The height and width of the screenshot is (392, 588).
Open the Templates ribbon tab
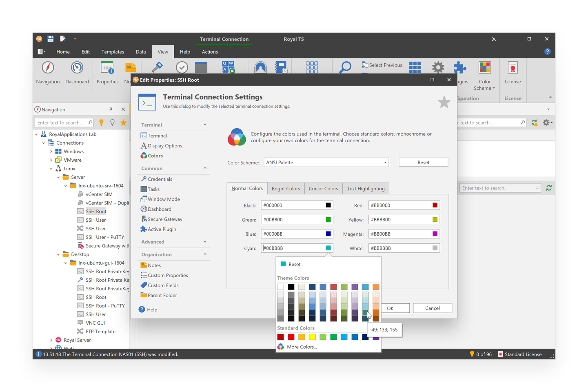click(113, 52)
